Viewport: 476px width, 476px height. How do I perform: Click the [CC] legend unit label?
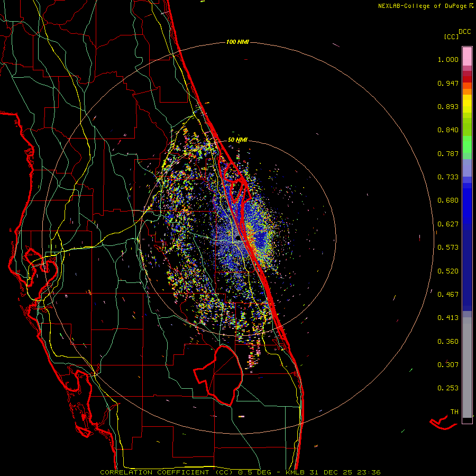pos(451,36)
